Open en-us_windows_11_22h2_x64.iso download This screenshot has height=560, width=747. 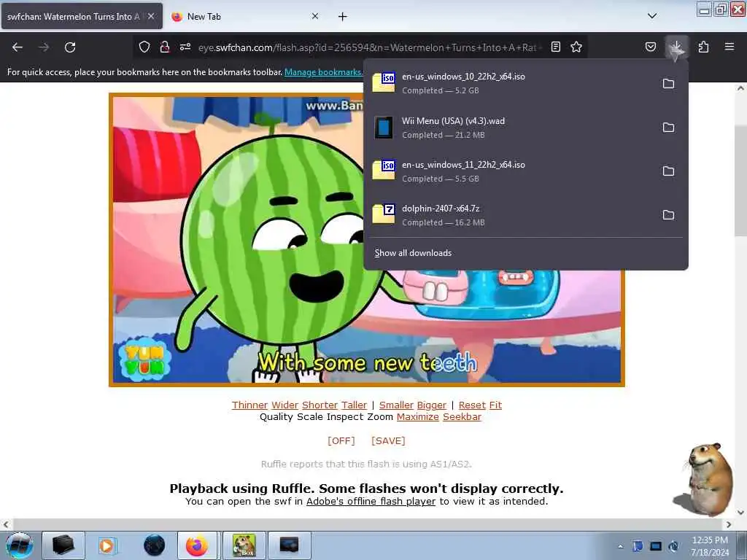tap(511, 171)
